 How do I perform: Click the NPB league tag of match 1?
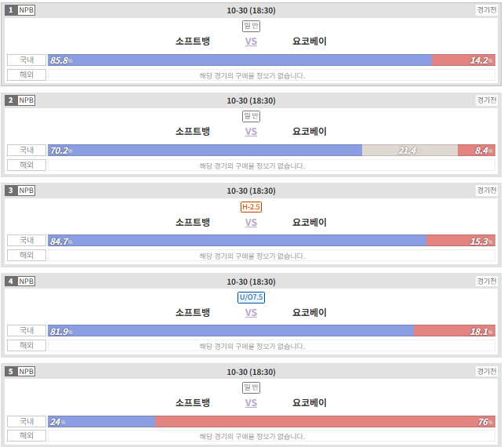26,10
